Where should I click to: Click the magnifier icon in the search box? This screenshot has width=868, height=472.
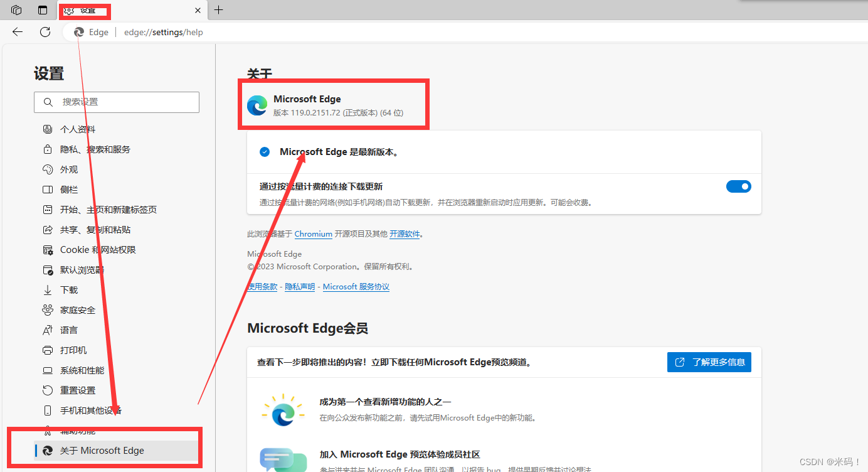[x=48, y=102]
